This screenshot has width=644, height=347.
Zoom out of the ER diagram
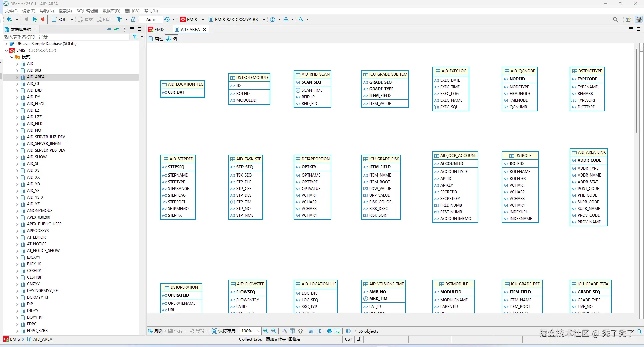pos(274,331)
